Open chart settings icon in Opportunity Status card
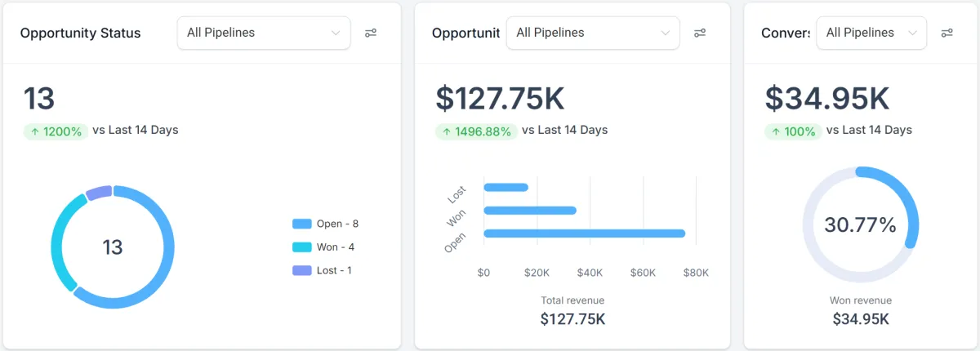The width and height of the screenshot is (980, 351). tap(371, 33)
